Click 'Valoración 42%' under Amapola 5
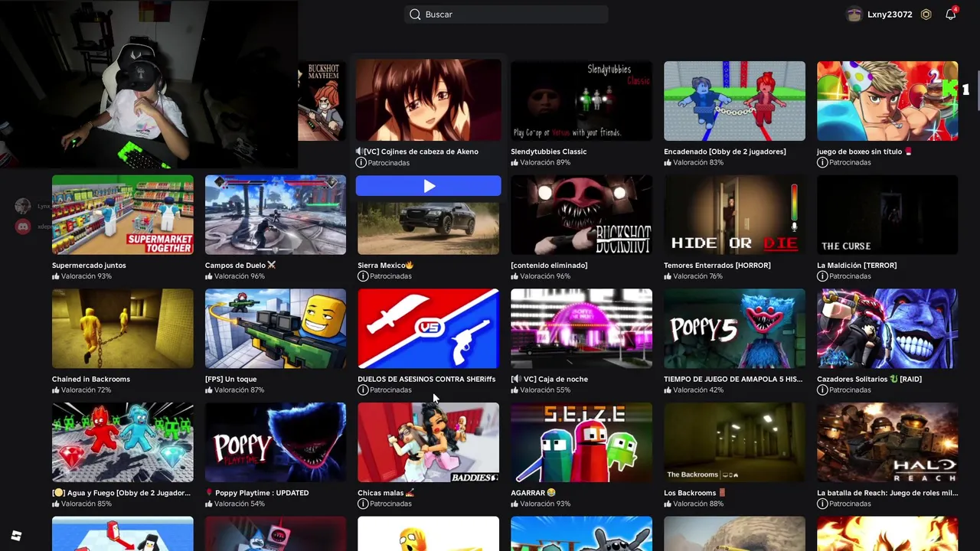The height and width of the screenshot is (551, 980). coord(698,390)
